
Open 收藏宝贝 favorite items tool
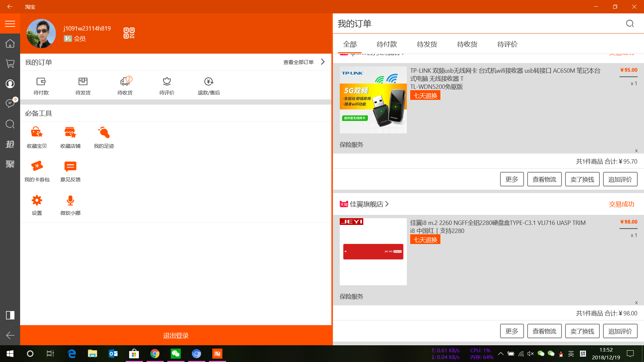[x=37, y=137]
